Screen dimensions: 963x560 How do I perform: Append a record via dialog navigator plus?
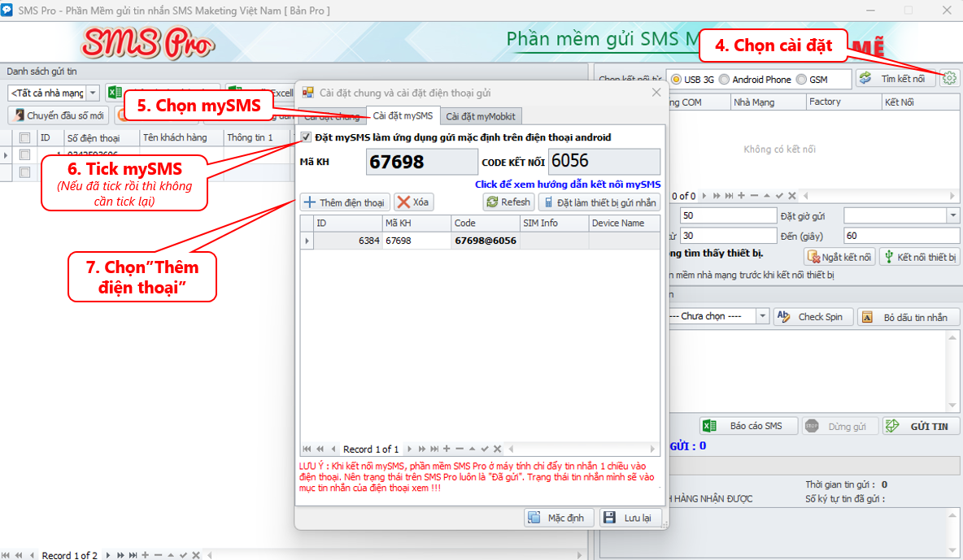click(447, 449)
